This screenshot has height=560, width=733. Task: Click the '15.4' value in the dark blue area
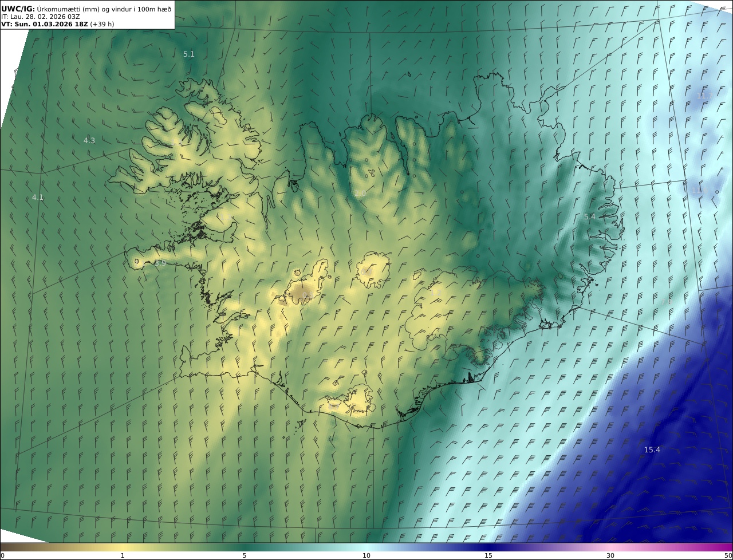(652, 449)
